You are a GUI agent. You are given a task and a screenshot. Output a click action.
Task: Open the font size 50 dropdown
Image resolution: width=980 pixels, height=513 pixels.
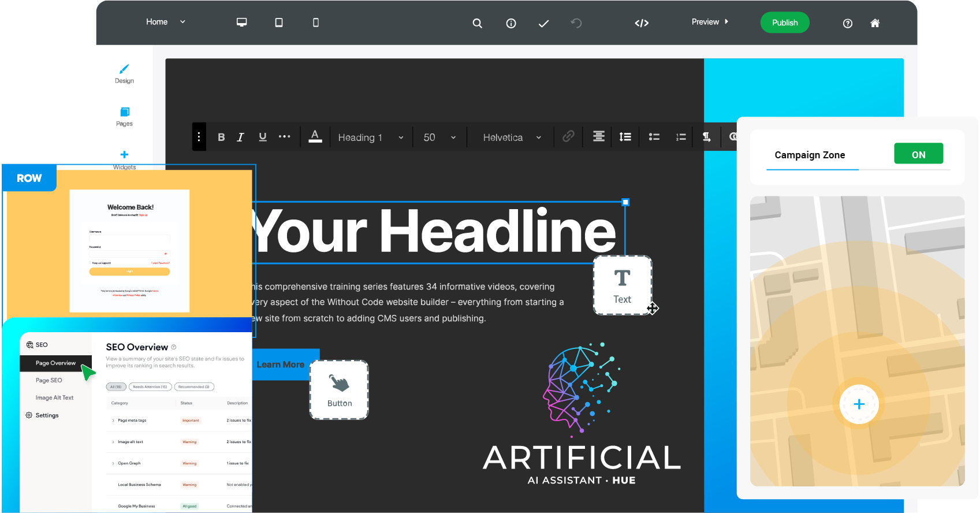pos(439,137)
